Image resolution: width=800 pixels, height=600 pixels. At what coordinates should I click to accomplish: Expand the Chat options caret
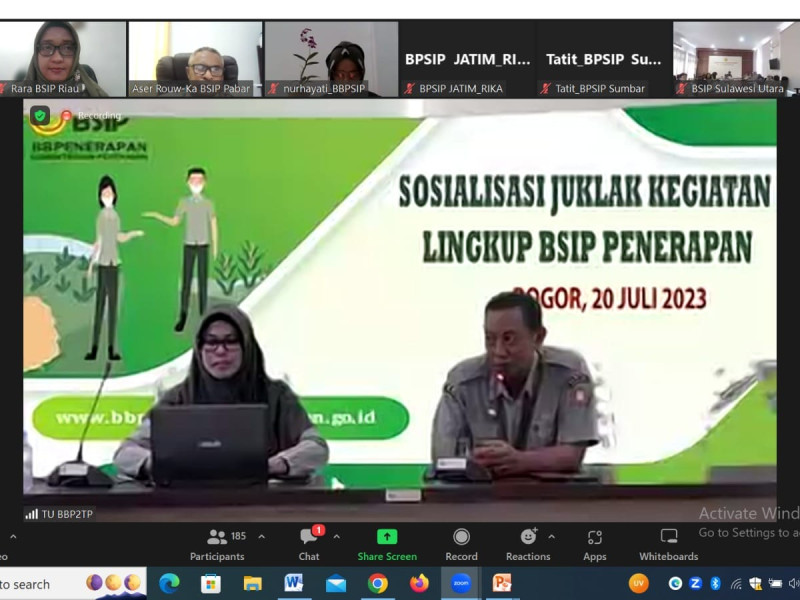pyautogui.click(x=336, y=537)
